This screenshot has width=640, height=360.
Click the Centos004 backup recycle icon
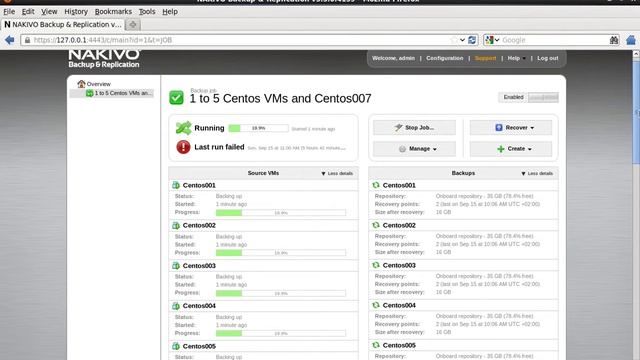376,305
